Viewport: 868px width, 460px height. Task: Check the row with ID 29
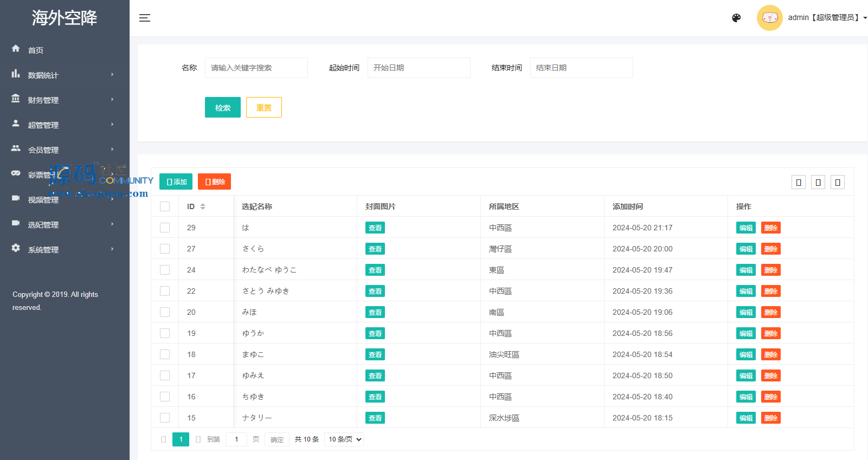(165, 228)
